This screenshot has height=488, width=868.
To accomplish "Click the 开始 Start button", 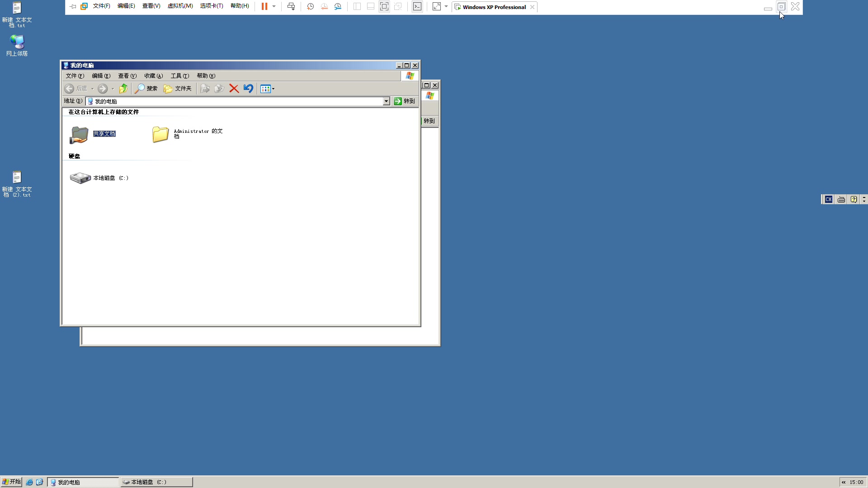I will pos(11,482).
